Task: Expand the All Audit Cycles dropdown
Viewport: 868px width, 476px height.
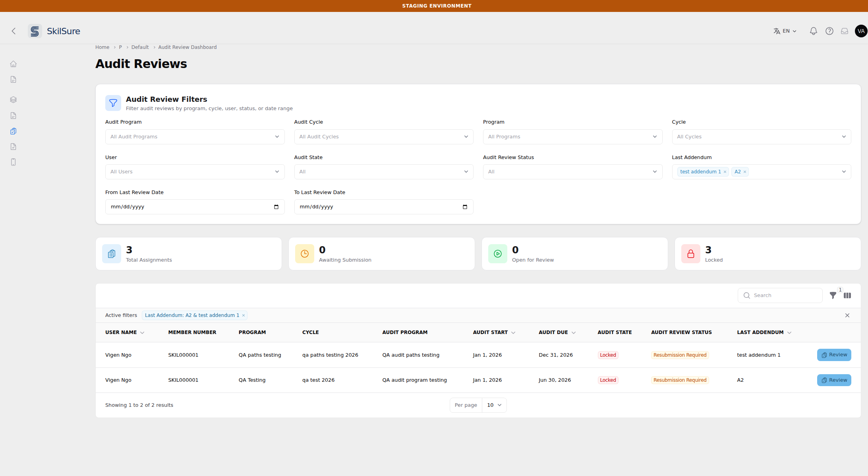Action: (x=384, y=137)
